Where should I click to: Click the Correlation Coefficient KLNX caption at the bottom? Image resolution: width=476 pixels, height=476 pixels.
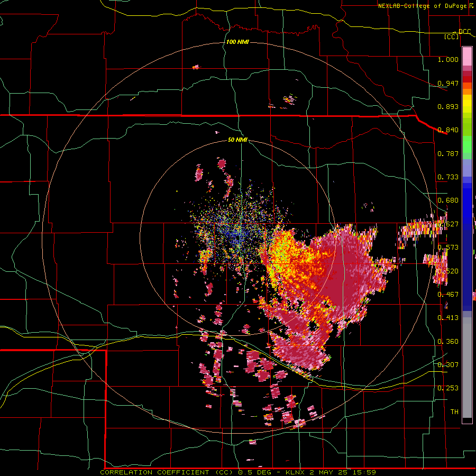pos(238,472)
